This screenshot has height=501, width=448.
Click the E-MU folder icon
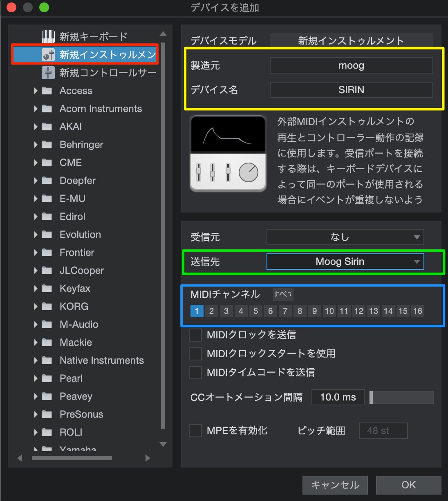coord(47,199)
